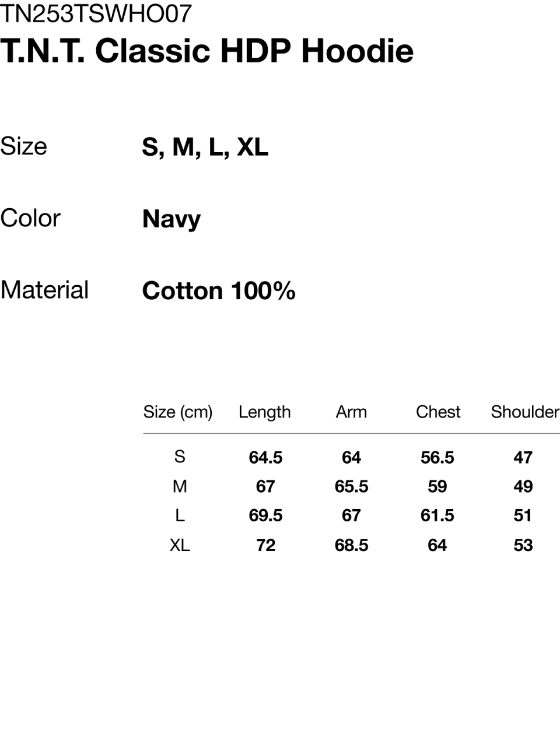The height and width of the screenshot is (747, 560).
Task: Click the S length value 64.5
Action: pos(265,457)
